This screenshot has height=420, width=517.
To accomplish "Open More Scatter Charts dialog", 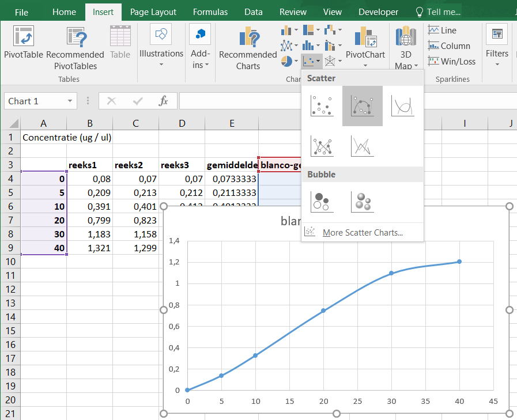I will pyautogui.click(x=362, y=233).
